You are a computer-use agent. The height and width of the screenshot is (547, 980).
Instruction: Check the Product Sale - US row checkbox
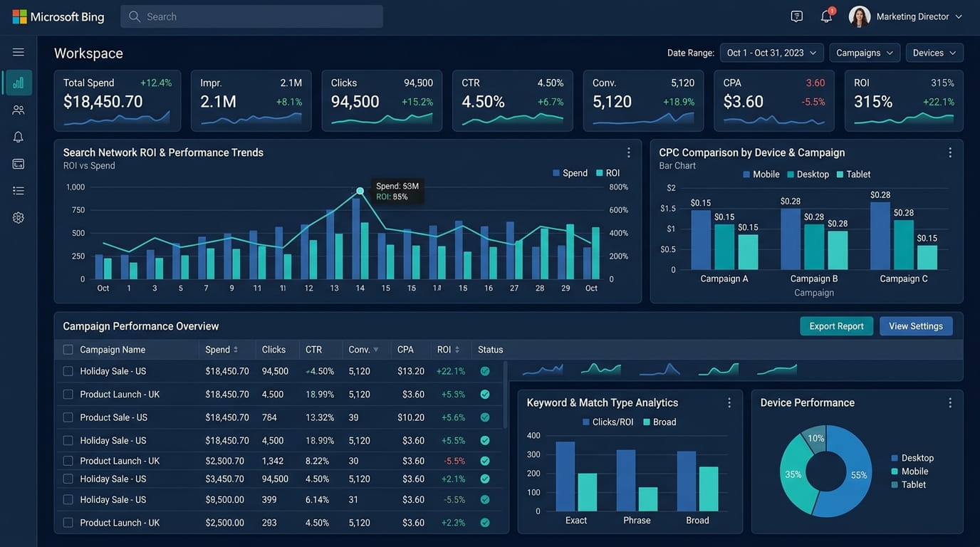click(x=68, y=417)
